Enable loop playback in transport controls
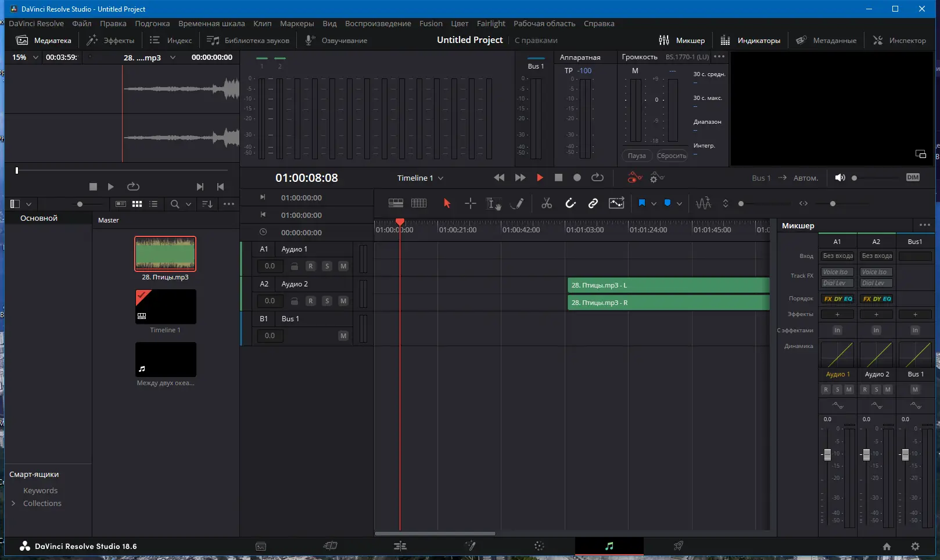This screenshot has width=940, height=560. click(x=597, y=178)
